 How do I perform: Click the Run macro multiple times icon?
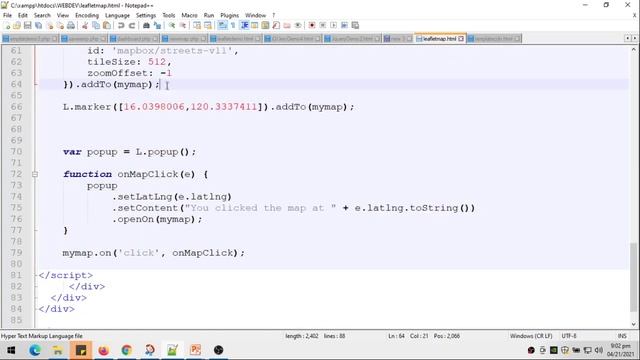(x=344, y=25)
